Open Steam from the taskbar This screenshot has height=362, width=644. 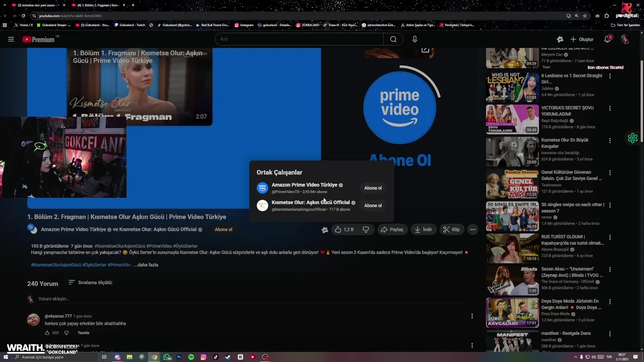[x=228, y=357]
